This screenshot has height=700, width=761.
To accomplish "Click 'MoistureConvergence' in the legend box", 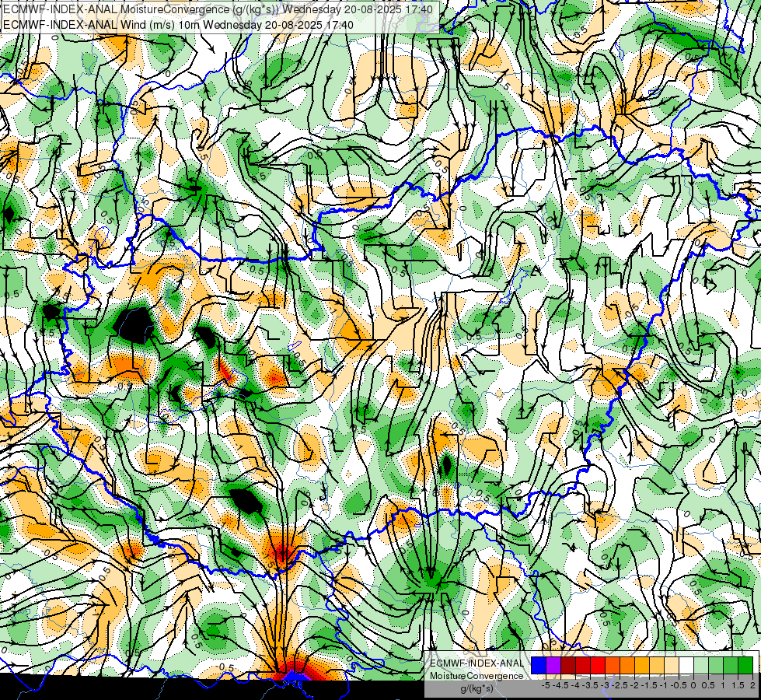I will [476, 676].
